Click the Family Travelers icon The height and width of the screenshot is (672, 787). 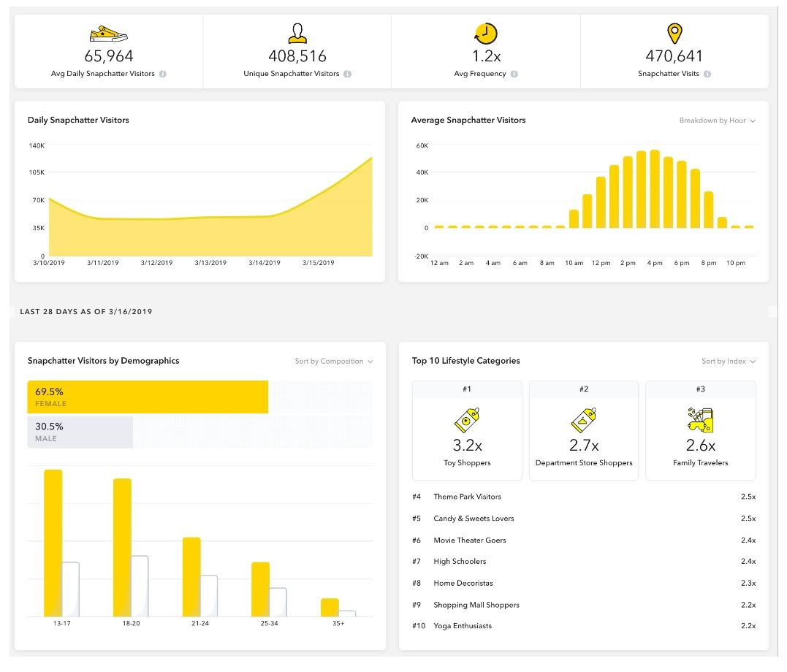point(700,419)
